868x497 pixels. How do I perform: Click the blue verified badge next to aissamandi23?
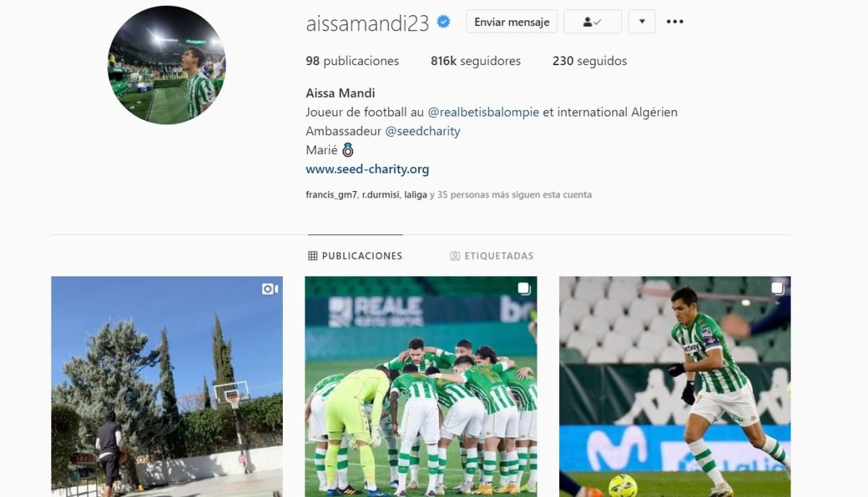(x=443, y=22)
